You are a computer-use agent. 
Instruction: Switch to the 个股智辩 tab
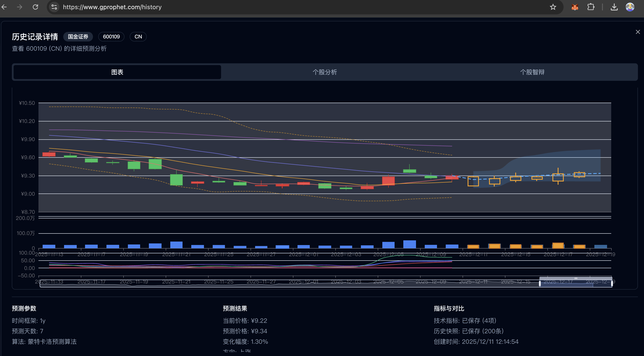click(x=532, y=72)
